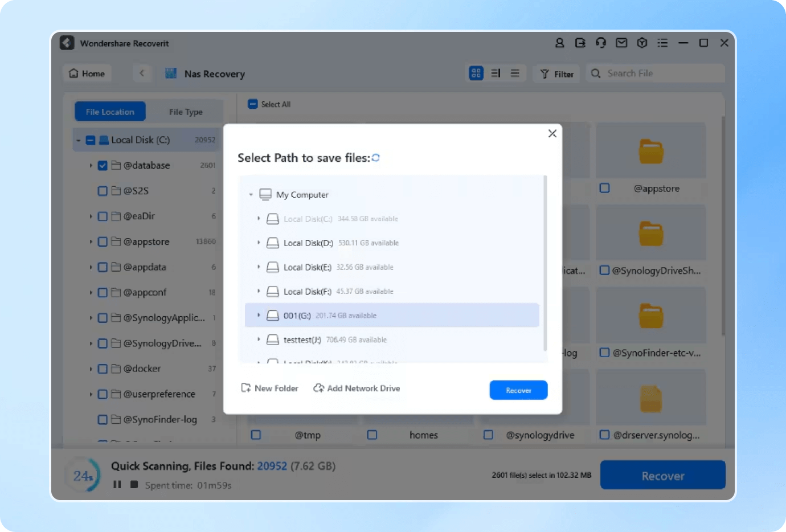Viewport: 786px width, 532px height.
Task: Switch to the File Location tab
Action: tap(110, 112)
